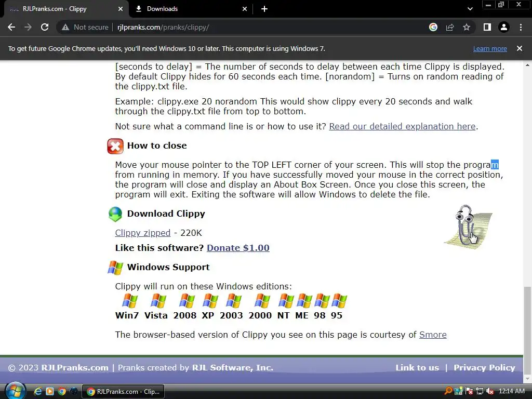The height and width of the screenshot is (399, 532).
Task: Click the RJLPranks.com taskbar window button
Action: (x=123, y=392)
